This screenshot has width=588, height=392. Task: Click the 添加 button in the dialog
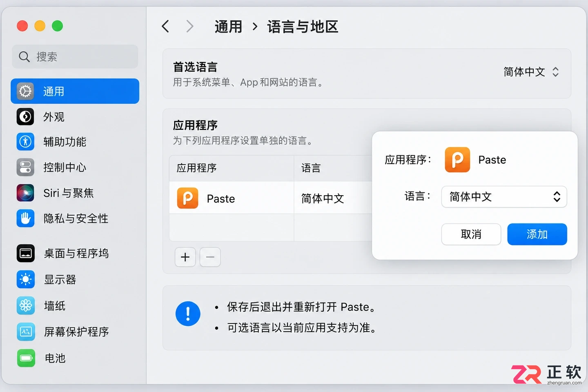(x=537, y=234)
